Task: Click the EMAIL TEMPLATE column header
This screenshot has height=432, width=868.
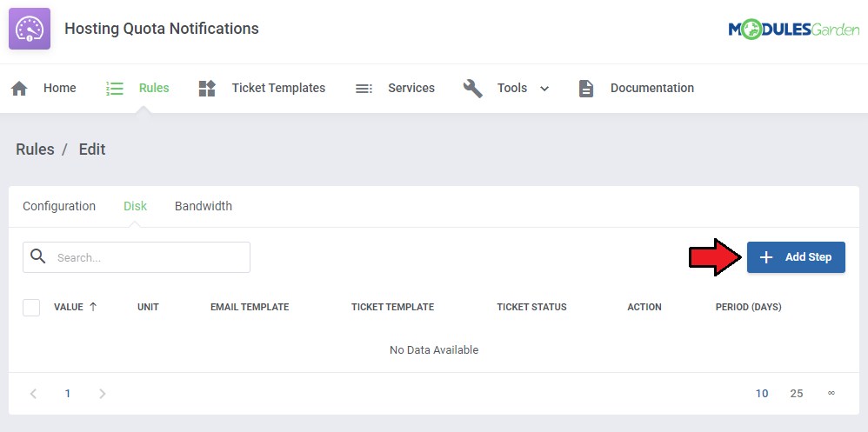Action: [x=250, y=307]
